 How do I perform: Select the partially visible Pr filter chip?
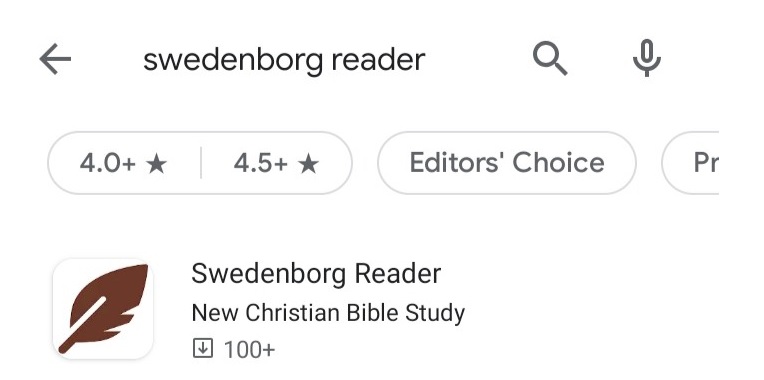click(691, 163)
